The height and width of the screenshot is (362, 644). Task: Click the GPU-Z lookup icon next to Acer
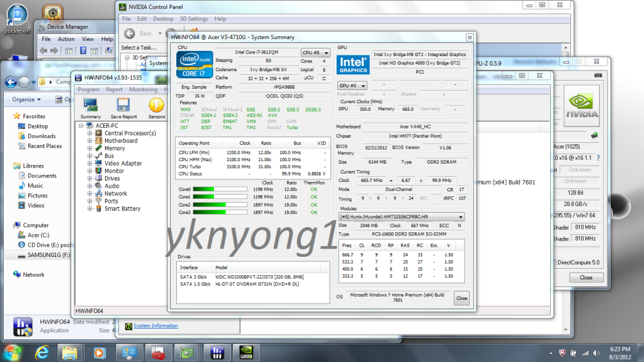pos(594,135)
